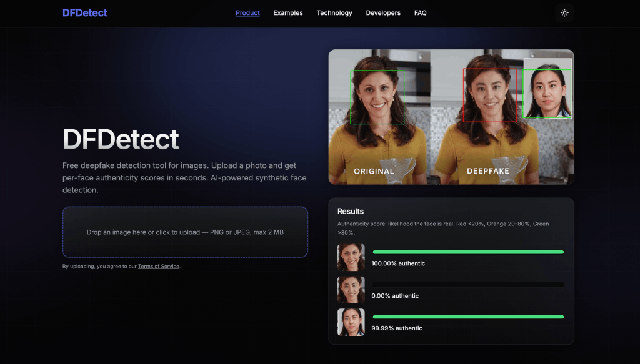Open the Technology page
Screen dimensions: 640x364
point(334,12)
